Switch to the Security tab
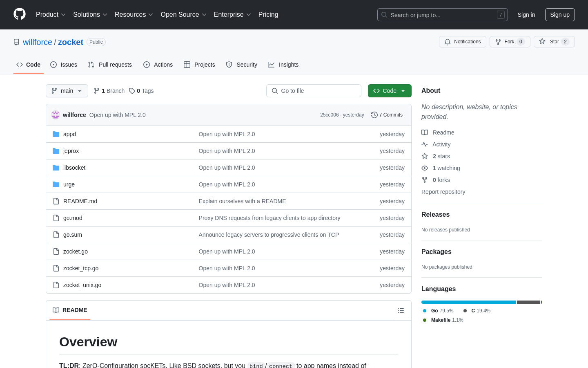Viewport: 588px width, 368px height. pyautogui.click(x=242, y=65)
